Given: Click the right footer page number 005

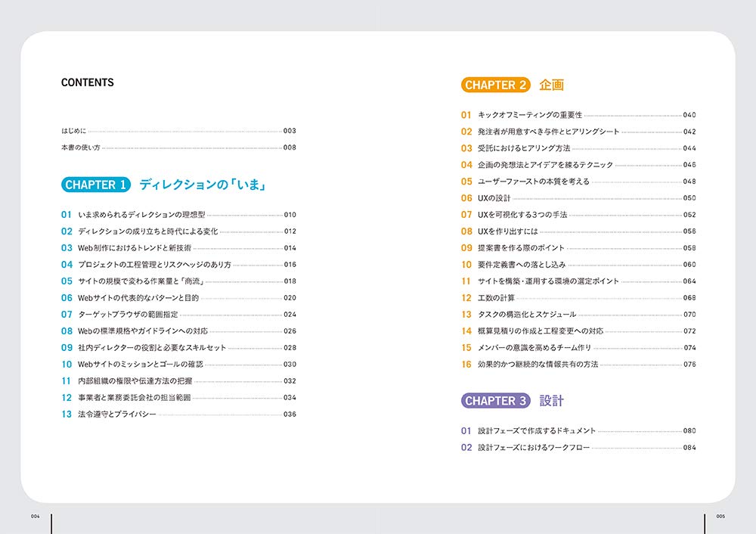Looking at the screenshot, I should [x=720, y=516].
